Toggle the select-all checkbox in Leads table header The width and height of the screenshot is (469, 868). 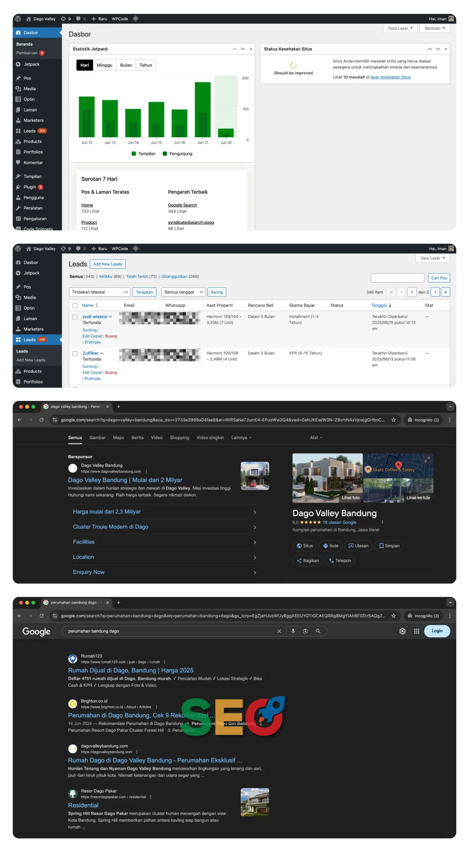[75, 305]
